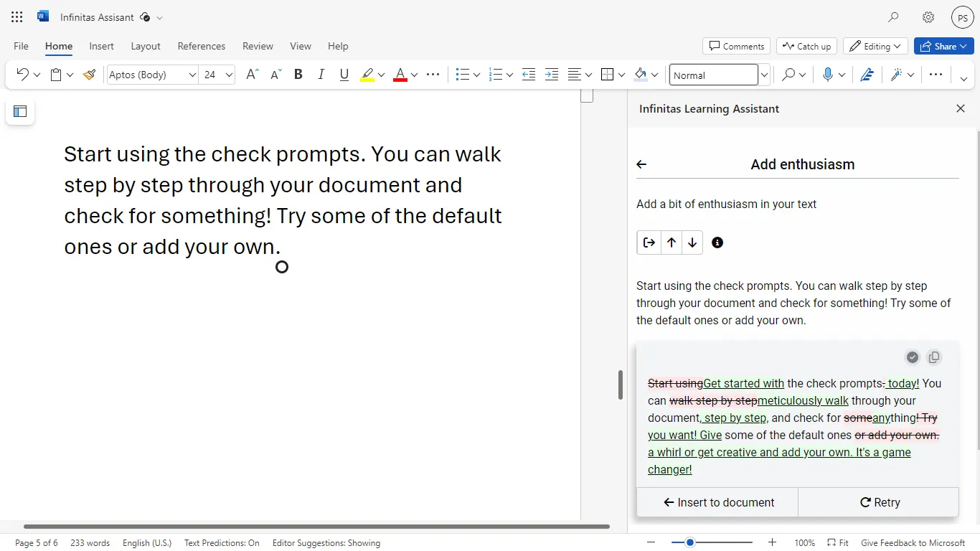Toggle italic formatting
980x551 pixels.
click(x=321, y=75)
